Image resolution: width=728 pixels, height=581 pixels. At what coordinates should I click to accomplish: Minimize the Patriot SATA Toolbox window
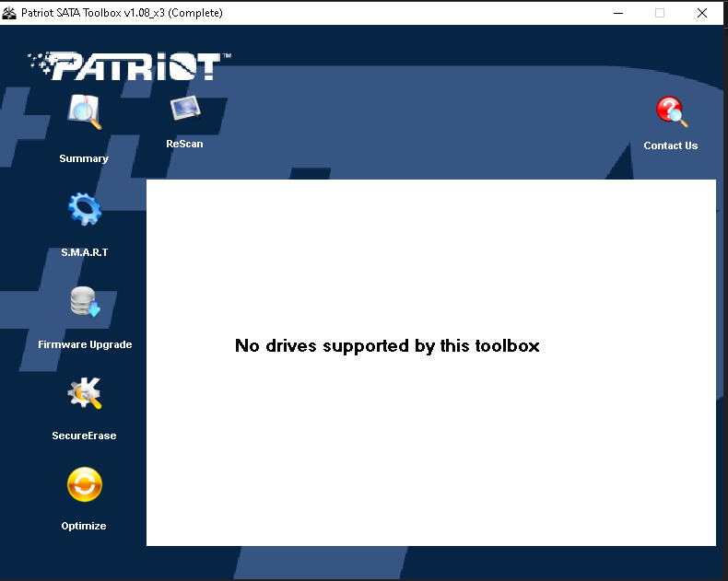pyautogui.click(x=618, y=13)
